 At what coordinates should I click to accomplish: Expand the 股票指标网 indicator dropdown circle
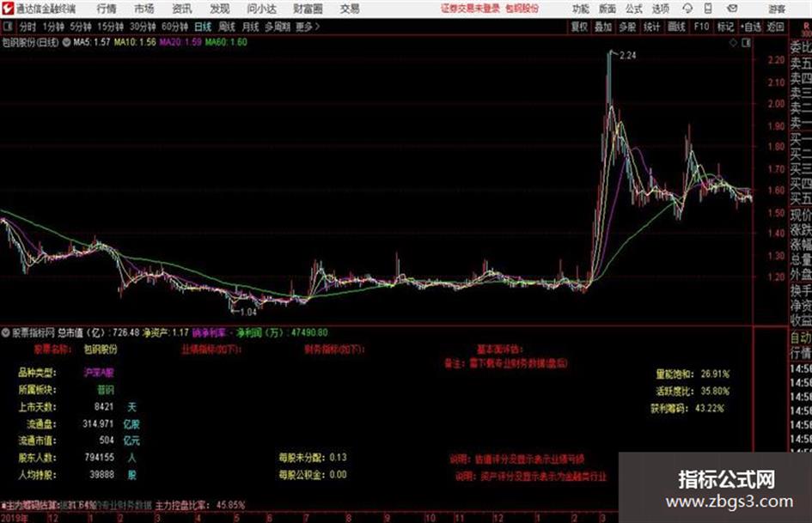click(x=5, y=332)
